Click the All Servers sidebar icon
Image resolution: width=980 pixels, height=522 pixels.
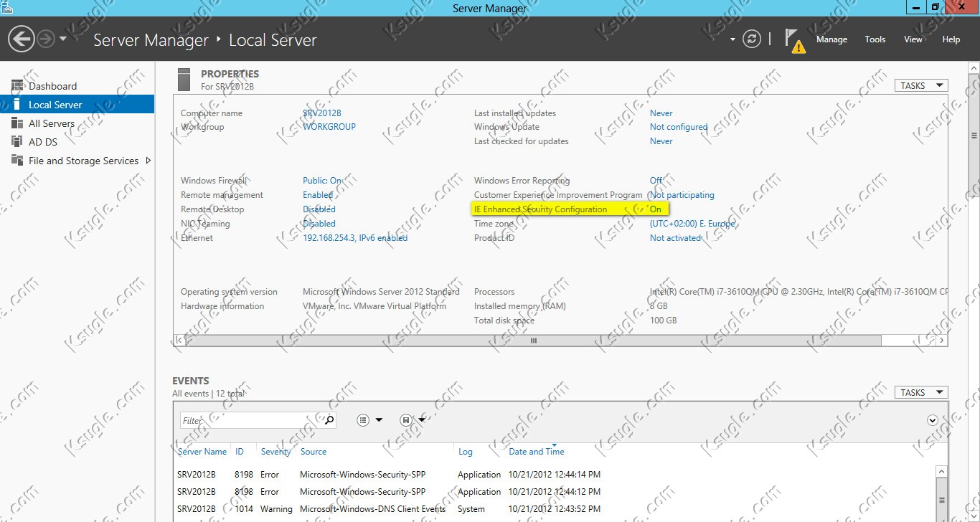(17, 123)
